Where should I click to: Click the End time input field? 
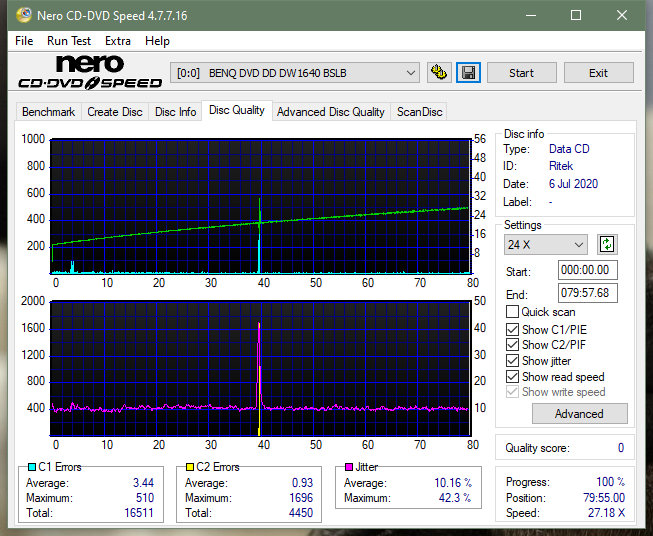click(587, 293)
